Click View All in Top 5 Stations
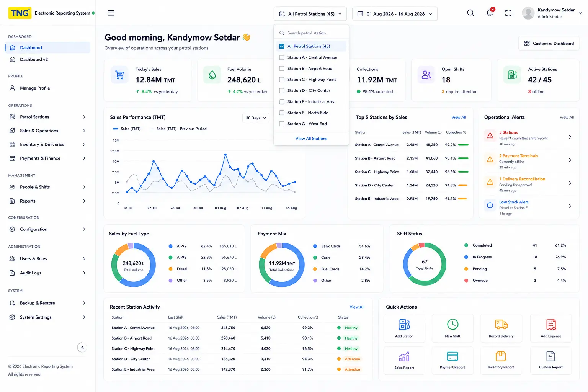The image size is (588, 392). pyautogui.click(x=459, y=117)
